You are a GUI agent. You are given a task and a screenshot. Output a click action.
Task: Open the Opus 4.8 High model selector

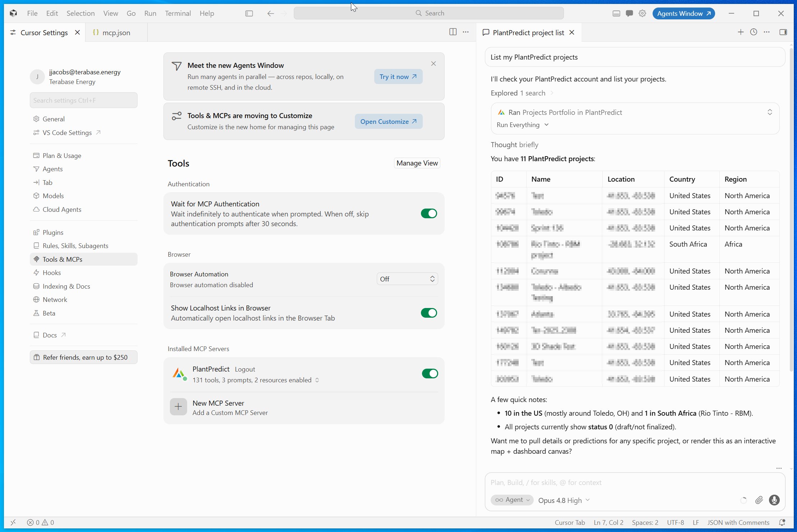point(564,500)
